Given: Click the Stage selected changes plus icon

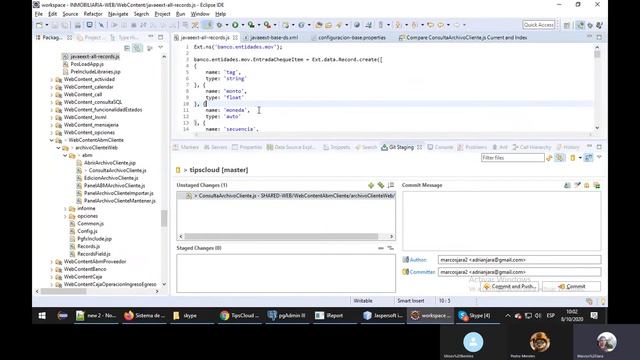Looking at the screenshot, I should (x=371, y=185).
